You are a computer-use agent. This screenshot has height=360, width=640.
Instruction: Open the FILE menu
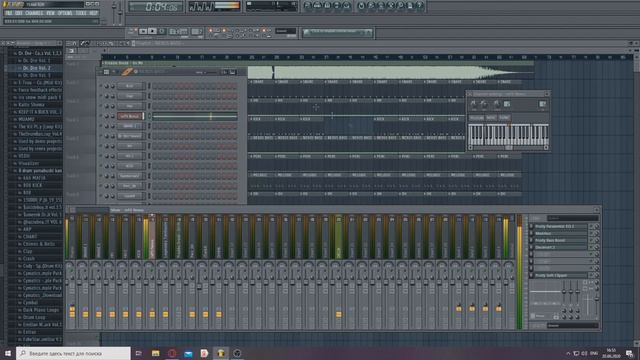(x=9, y=13)
